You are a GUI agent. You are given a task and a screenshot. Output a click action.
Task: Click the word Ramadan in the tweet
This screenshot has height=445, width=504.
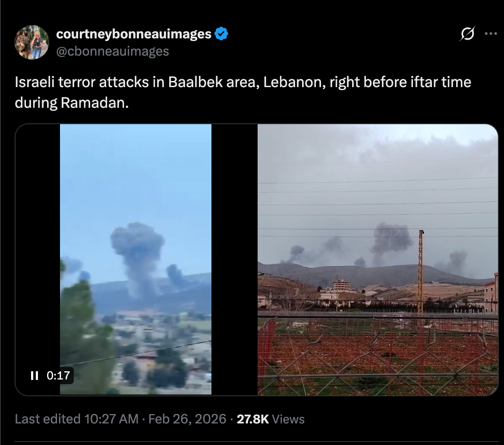94,103
